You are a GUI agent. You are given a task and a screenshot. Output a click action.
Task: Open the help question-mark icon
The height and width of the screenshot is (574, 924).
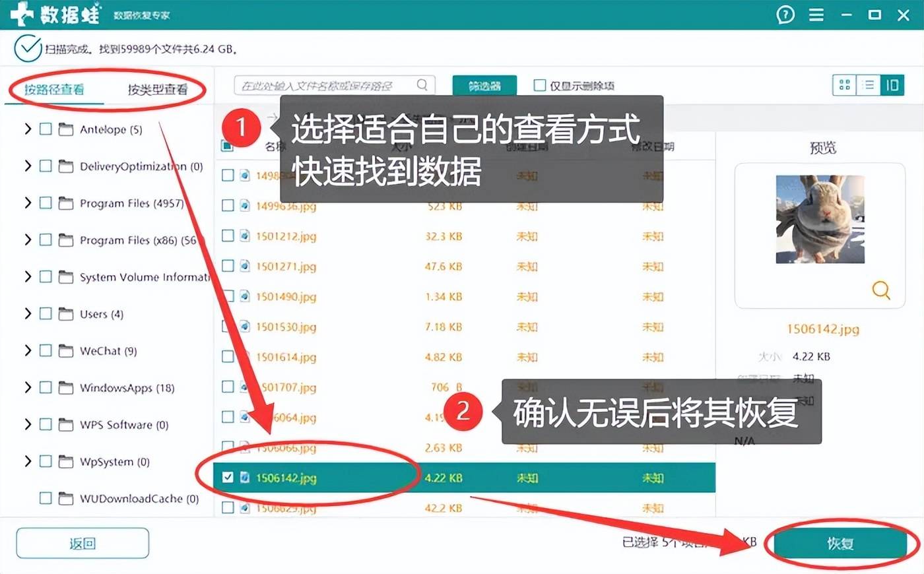pos(785,15)
